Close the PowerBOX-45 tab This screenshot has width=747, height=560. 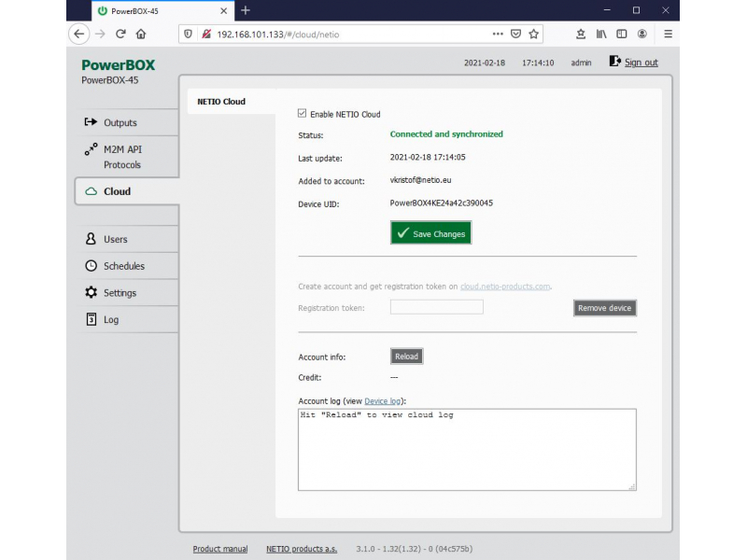click(223, 10)
